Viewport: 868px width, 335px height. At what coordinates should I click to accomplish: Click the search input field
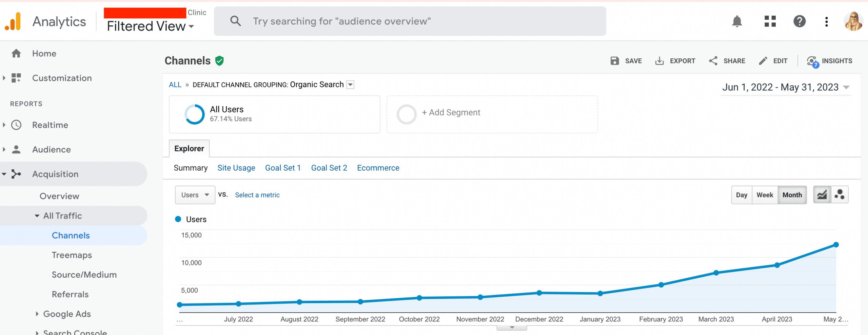tap(410, 21)
